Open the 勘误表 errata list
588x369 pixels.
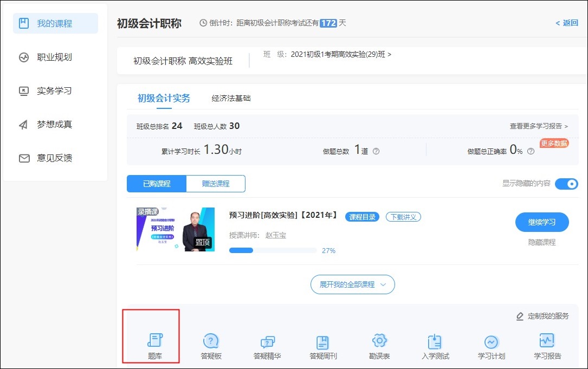(379, 344)
